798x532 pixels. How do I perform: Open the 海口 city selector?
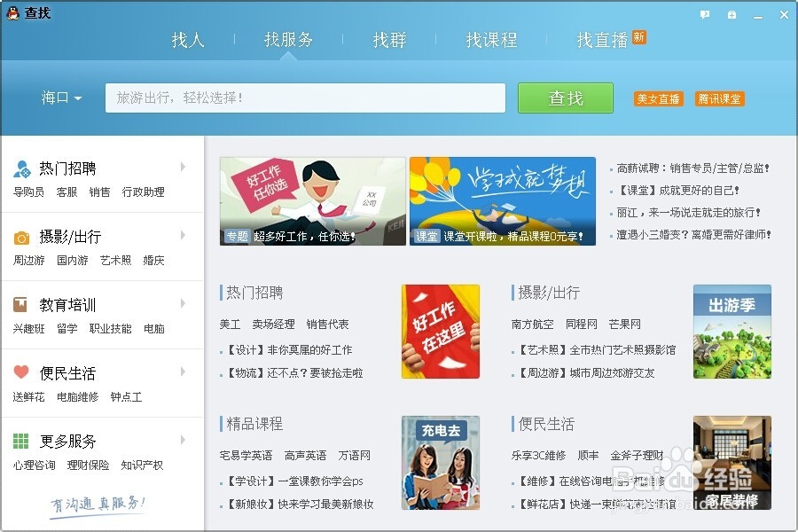[59, 98]
